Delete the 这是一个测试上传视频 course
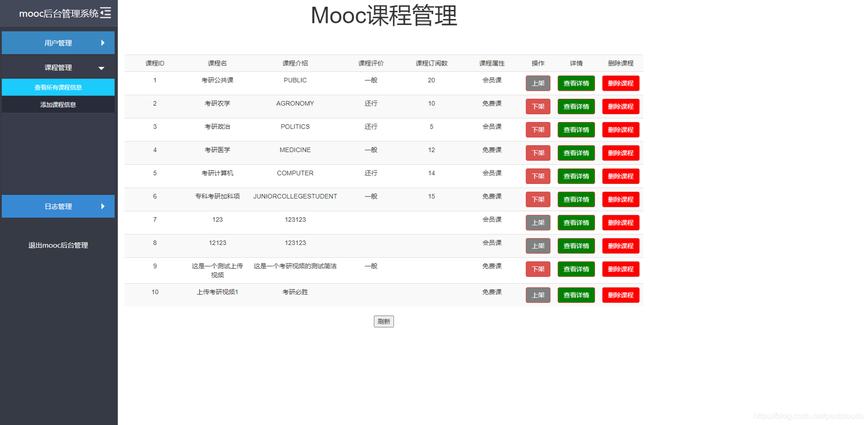868x425 pixels. (621, 269)
